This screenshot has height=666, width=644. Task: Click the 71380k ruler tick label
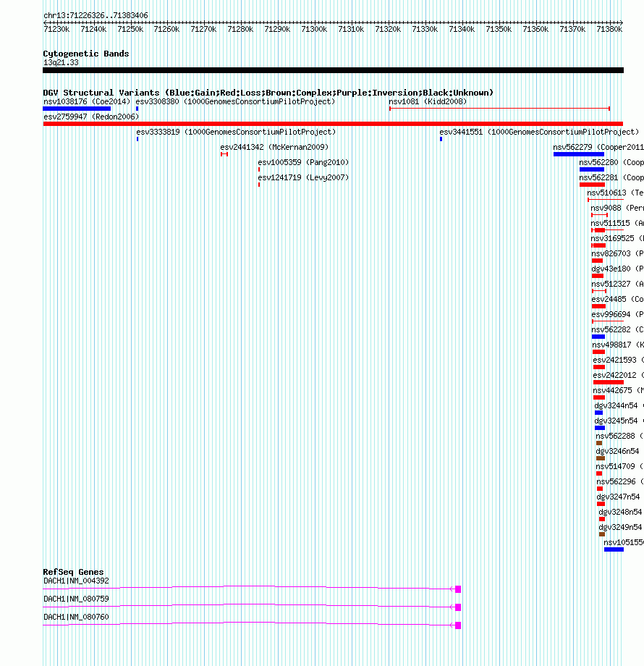(x=609, y=29)
